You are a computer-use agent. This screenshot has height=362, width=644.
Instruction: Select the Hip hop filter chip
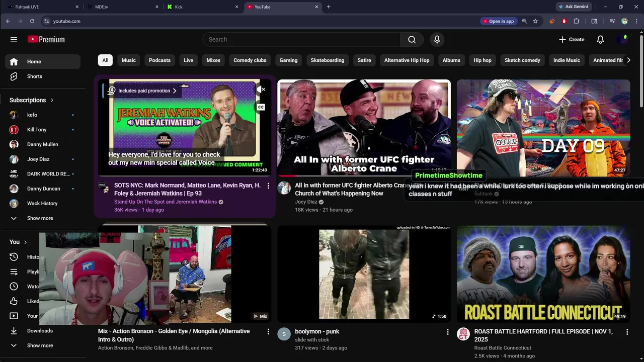click(x=482, y=60)
